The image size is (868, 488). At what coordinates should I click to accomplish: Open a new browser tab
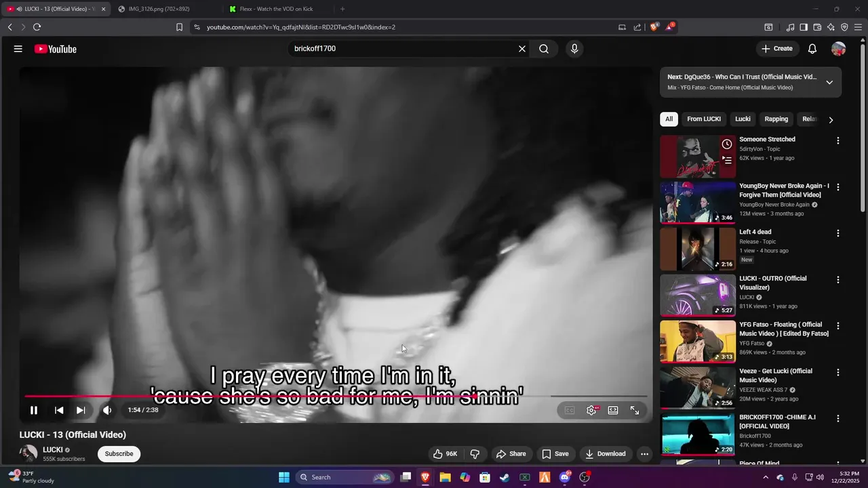pyautogui.click(x=342, y=9)
